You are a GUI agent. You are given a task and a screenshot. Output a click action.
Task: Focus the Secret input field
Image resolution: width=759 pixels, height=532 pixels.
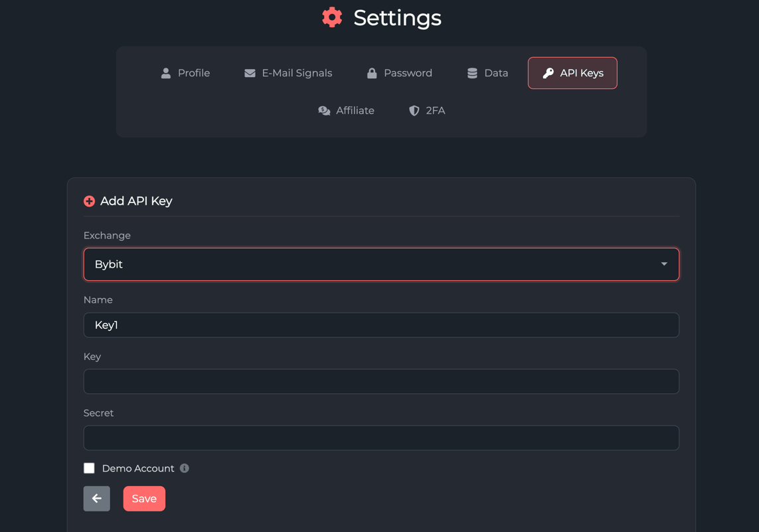(x=381, y=438)
